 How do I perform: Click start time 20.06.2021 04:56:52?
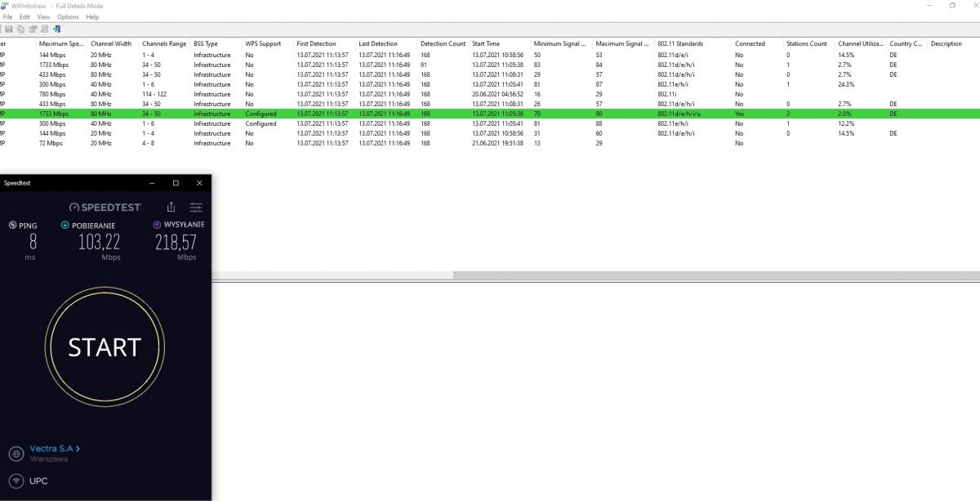(497, 94)
